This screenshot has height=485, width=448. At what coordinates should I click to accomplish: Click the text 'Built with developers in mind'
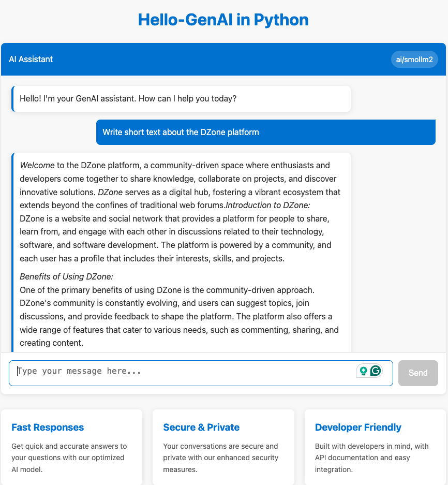tap(364, 446)
